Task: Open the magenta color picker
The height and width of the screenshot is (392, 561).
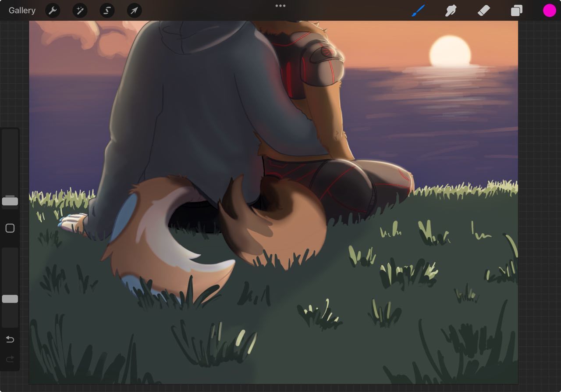Action: coord(549,11)
